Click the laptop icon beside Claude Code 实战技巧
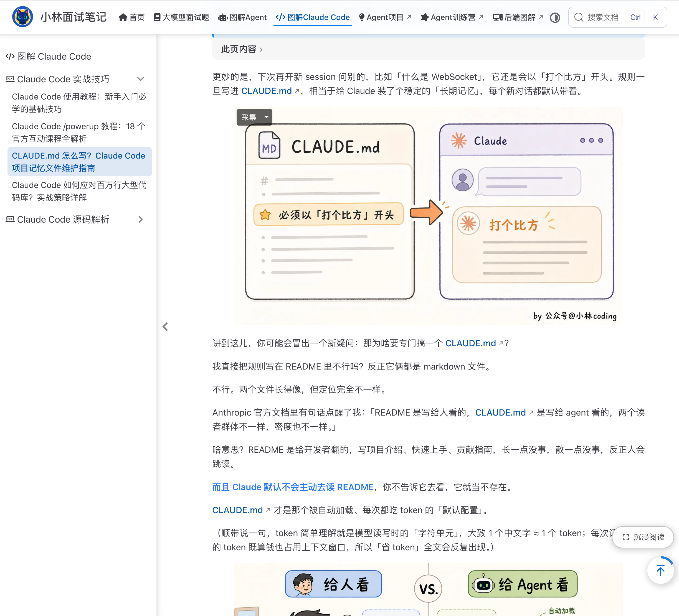679x616 pixels. (10, 79)
